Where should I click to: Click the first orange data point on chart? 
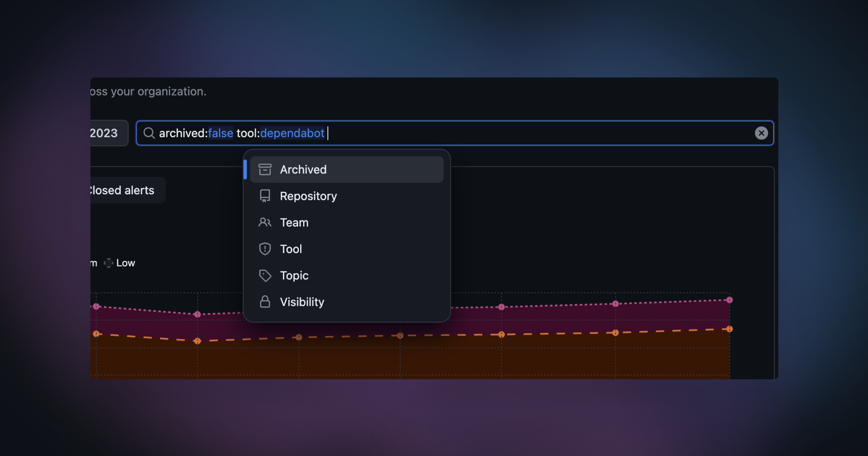tap(96, 334)
